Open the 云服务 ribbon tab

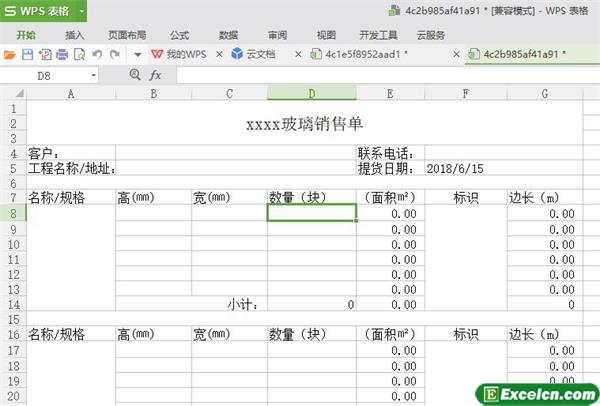coord(430,35)
